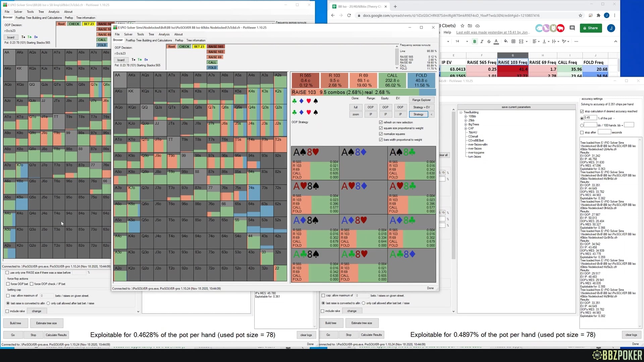Image resolution: width=644 pixels, height=362 pixels.
Task: Toggle normalize squares checkbox
Action: (x=381, y=134)
